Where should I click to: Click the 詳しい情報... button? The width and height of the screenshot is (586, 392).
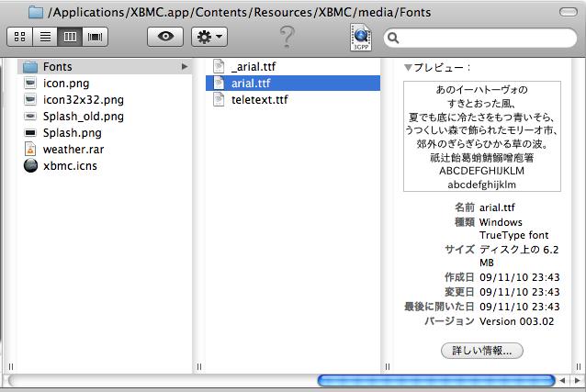tap(482, 351)
